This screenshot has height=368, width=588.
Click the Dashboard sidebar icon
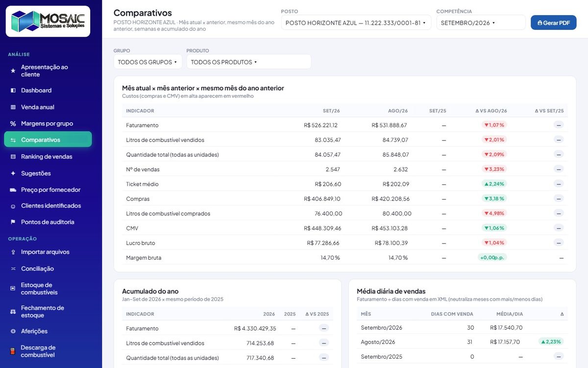pyautogui.click(x=13, y=90)
